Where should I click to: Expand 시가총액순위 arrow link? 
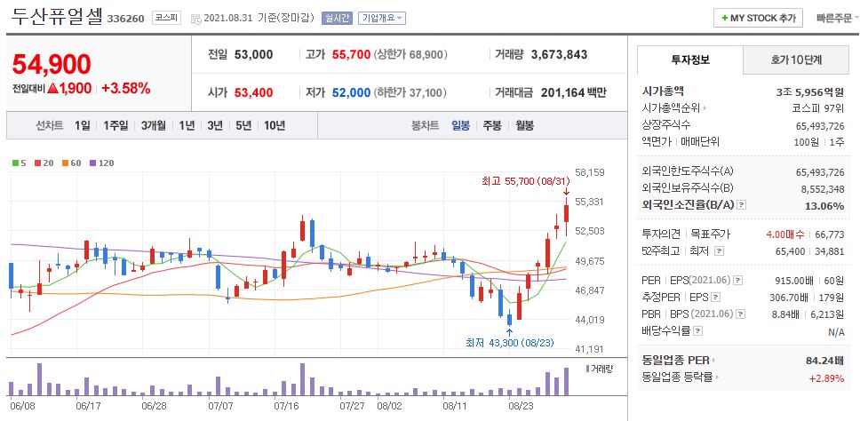(705, 108)
